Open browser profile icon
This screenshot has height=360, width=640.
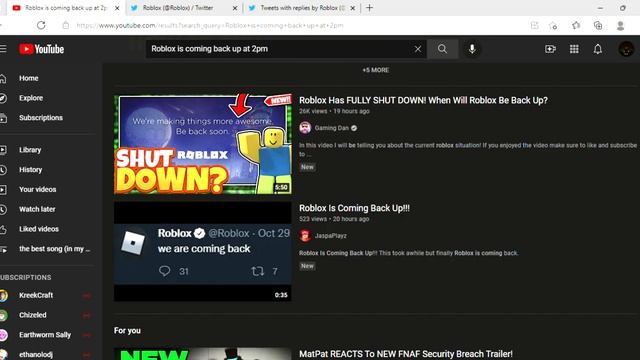click(620, 25)
